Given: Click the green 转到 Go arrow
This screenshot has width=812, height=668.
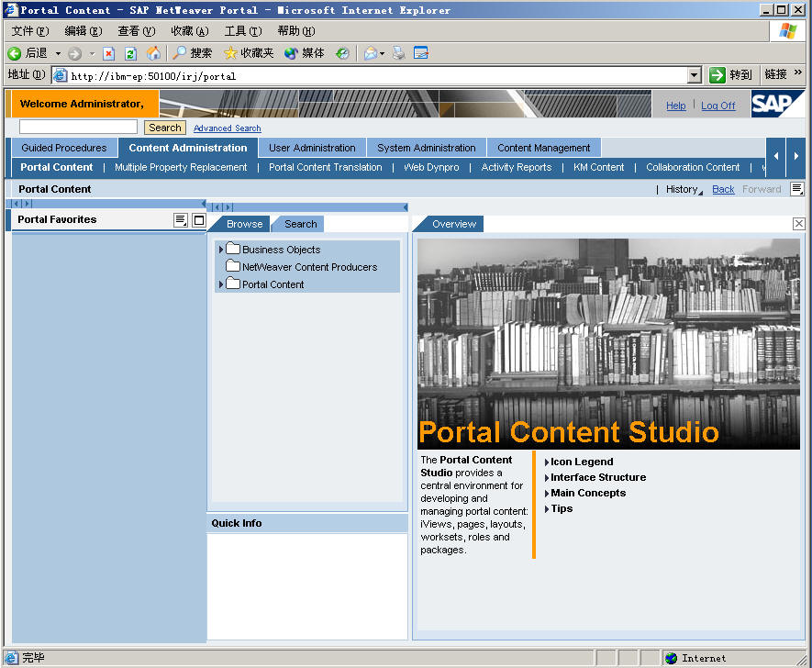Looking at the screenshot, I should tap(717, 75).
